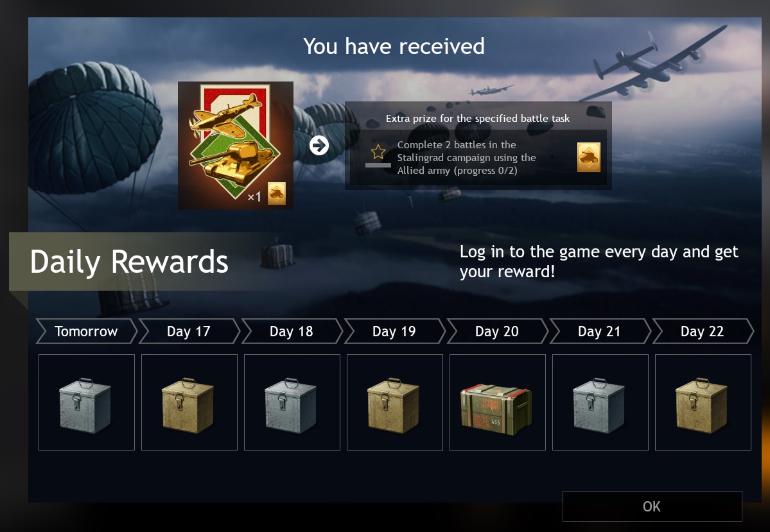Image resolution: width=770 pixels, height=532 pixels.
Task: Click the small gold badge beside ×1
Action: point(277,193)
